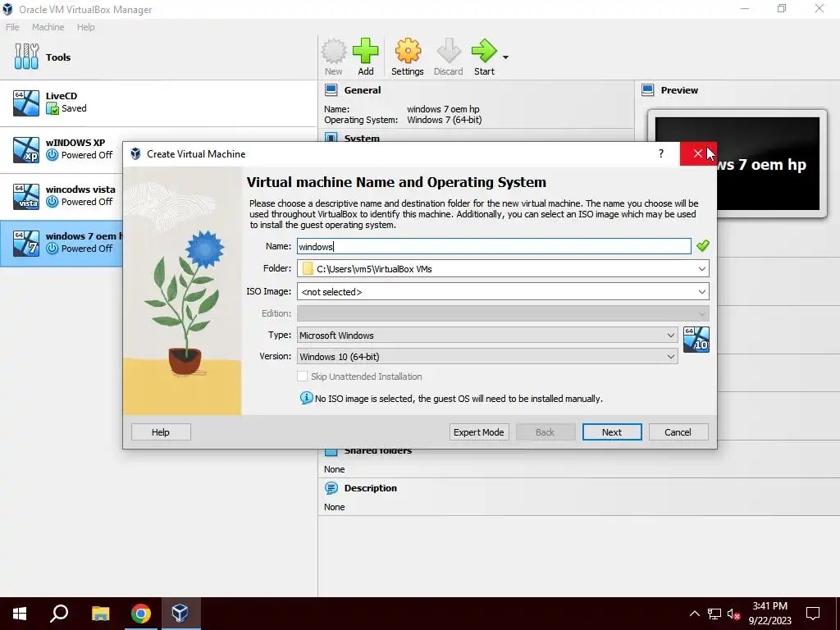Select the wINDOWS XP machine icon
This screenshot has width=840, height=630.
tap(26, 149)
